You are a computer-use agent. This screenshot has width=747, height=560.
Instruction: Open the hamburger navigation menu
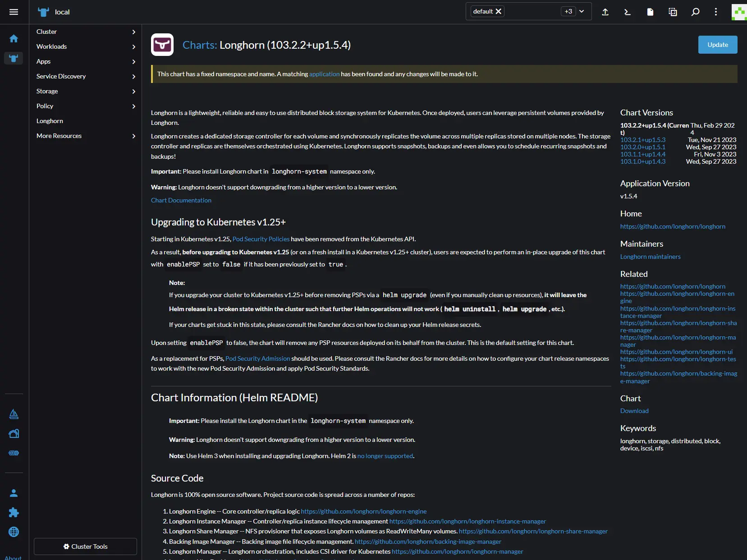coord(14,12)
